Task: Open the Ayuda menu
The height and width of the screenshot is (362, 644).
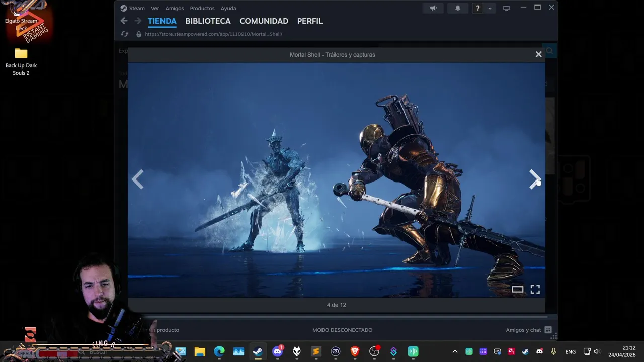Action: pyautogui.click(x=228, y=8)
